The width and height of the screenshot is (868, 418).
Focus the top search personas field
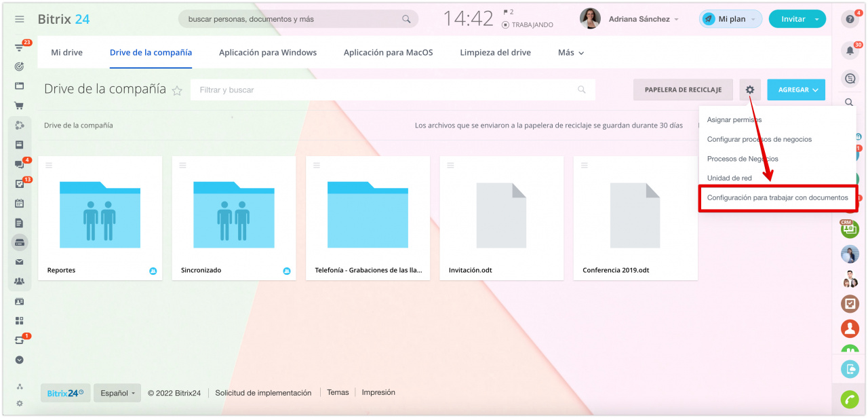click(x=298, y=19)
